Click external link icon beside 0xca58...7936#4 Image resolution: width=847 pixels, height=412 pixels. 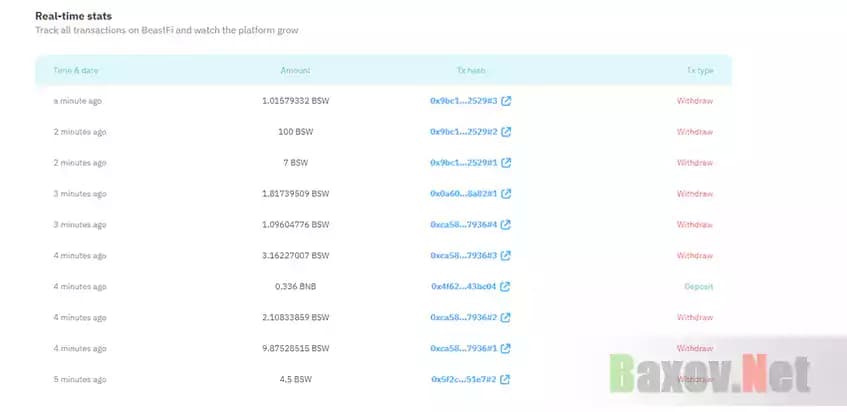click(506, 225)
